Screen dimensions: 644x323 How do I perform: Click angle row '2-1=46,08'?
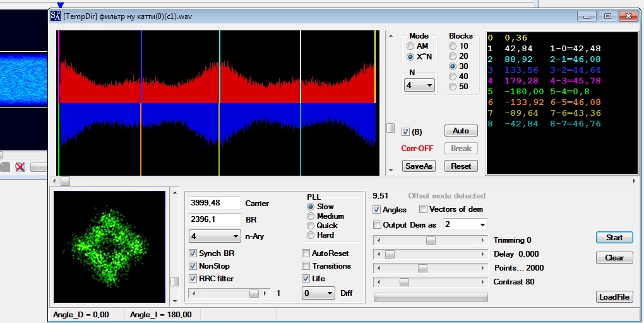tap(575, 59)
